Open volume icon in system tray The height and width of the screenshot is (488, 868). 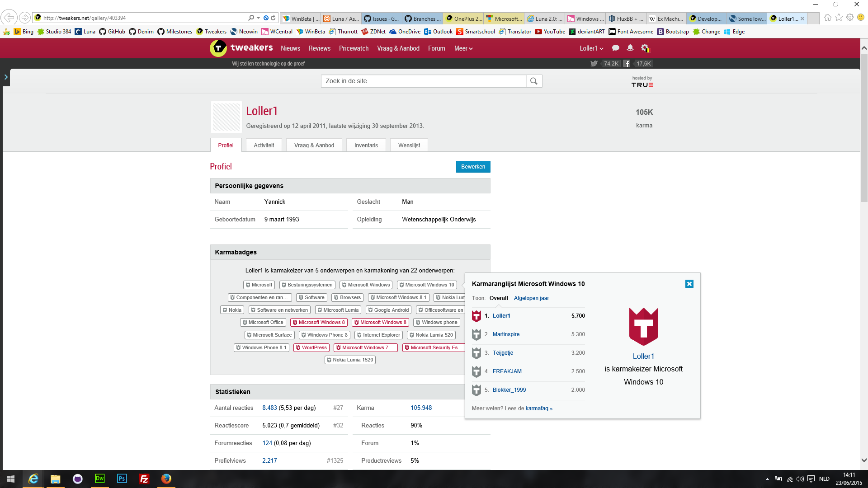click(x=800, y=479)
